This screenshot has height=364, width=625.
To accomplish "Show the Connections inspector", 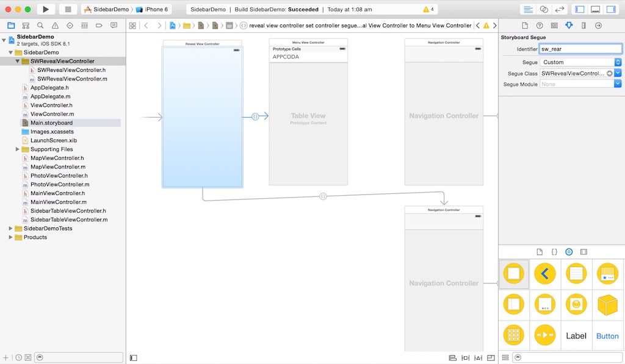I will 598,26.
